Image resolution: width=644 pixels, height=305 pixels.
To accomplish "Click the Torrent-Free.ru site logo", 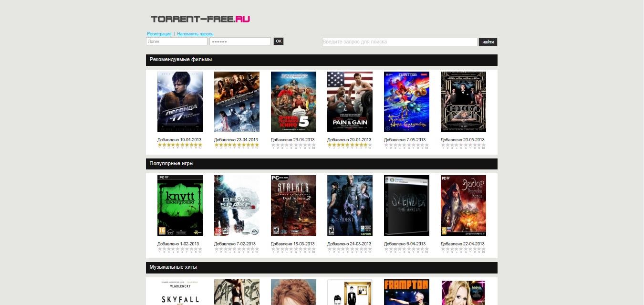I will click(x=200, y=19).
